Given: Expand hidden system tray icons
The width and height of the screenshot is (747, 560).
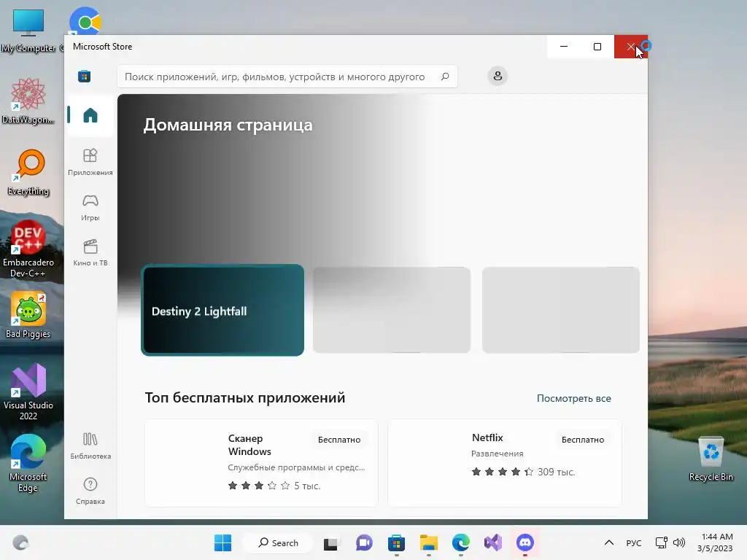Looking at the screenshot, I should (x=609, y=542).
